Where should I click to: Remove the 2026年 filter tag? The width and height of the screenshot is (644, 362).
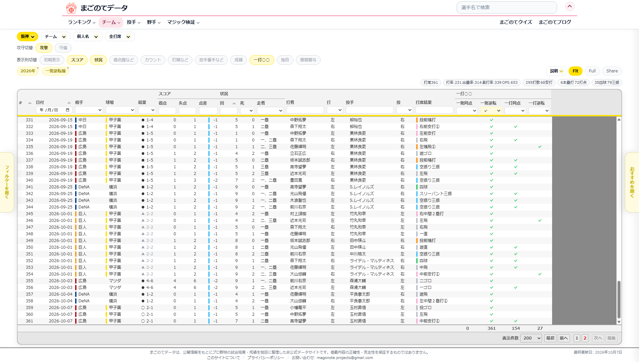[x=38, y=68]
